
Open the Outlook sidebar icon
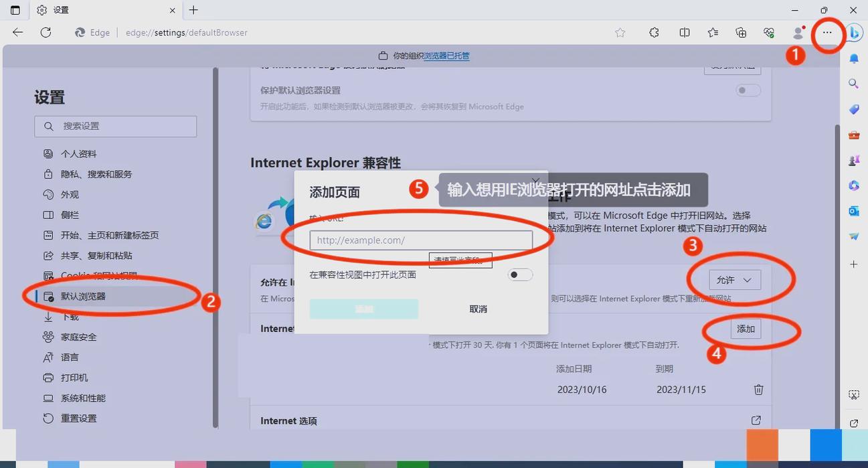853,211
